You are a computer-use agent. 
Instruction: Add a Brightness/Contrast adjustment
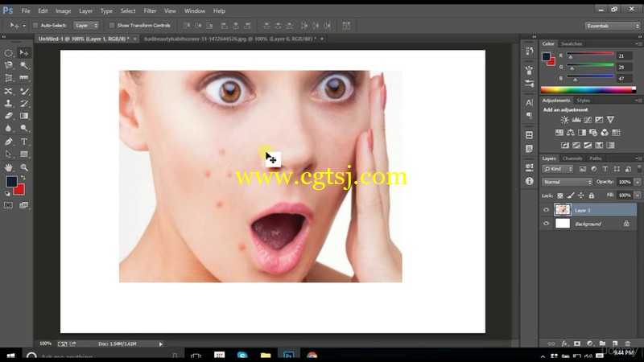click(565, 120)
